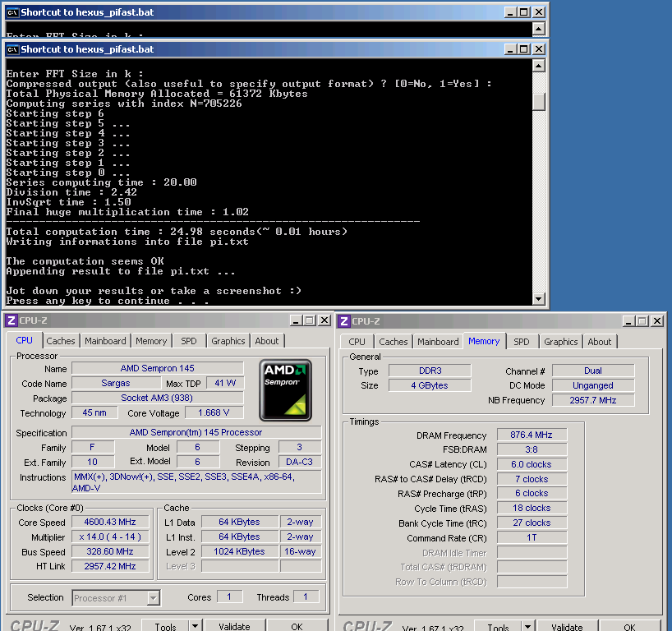
Task: Click Validate button in left CPU-Z window
Action: tap(234, 626)
